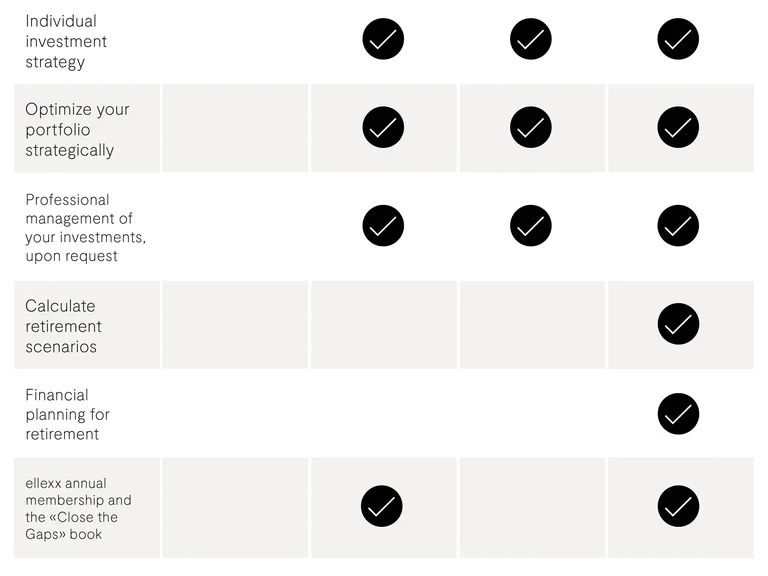Select ellexx annual membership and book label

click(78, 508)
